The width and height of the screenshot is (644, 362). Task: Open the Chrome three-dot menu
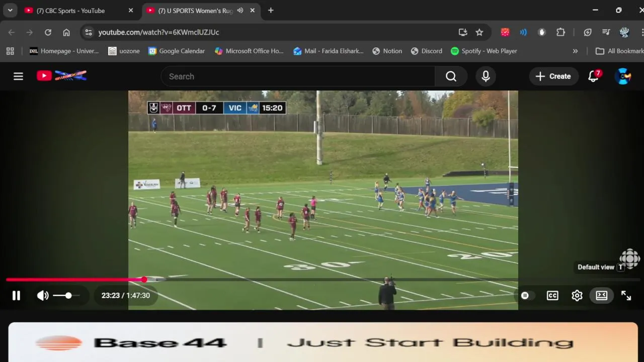coord(642,32)
